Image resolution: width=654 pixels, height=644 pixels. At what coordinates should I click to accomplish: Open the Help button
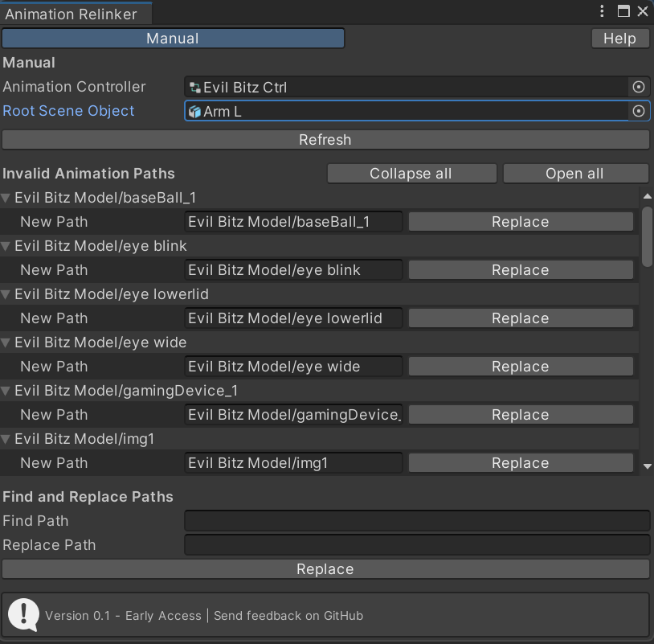tap(619, 39)
